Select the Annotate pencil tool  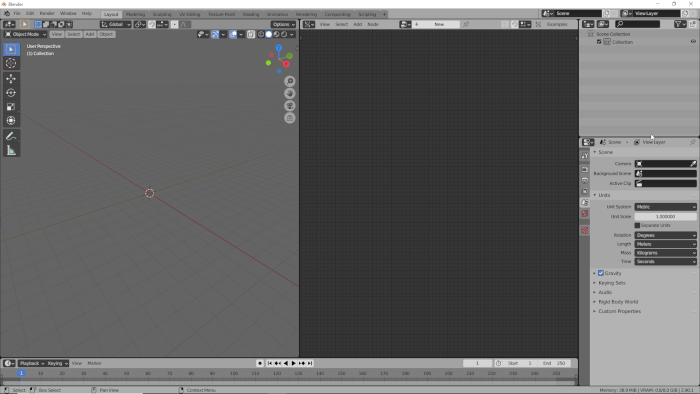coord(11,136)
